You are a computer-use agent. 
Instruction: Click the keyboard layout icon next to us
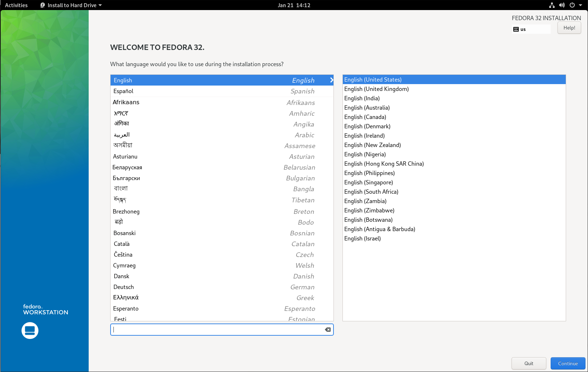pyautogui.click(x=516, y=29)
